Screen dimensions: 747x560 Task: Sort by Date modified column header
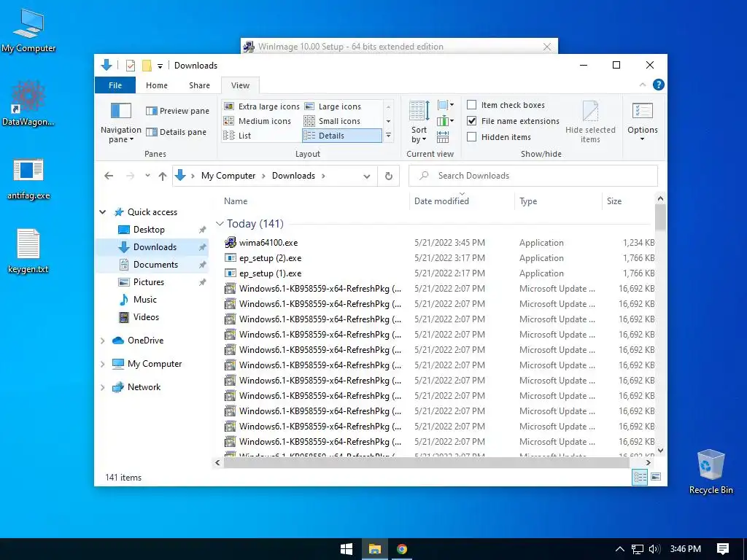point(462,201)
